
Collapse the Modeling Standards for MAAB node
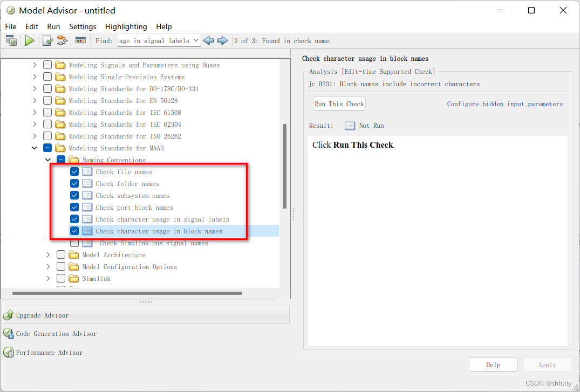[x=35, y=148]
